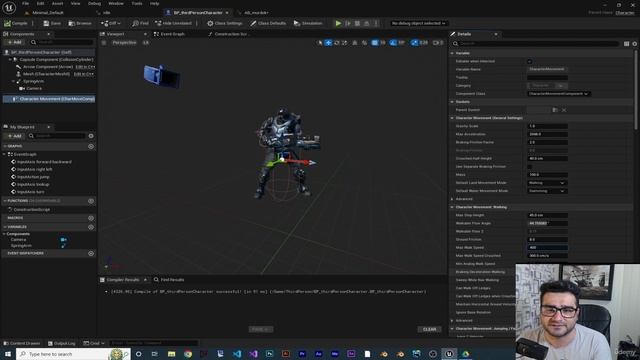Open Visual Studio Code from taskbar
The image size is (640, 360).
237,354
